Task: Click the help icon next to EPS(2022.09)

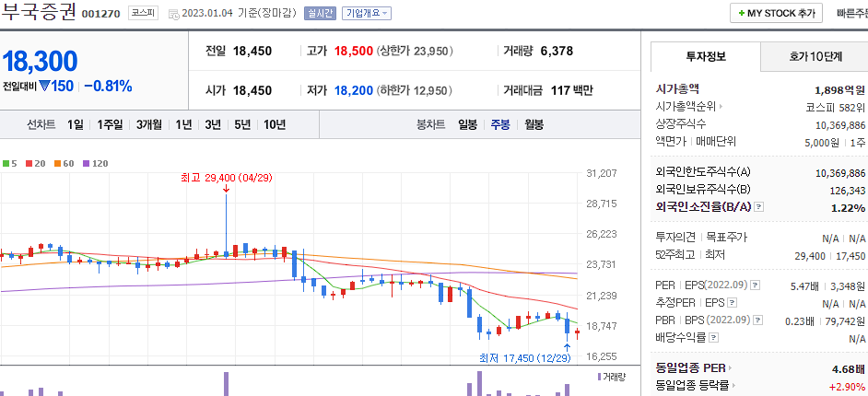Action: 755,285
